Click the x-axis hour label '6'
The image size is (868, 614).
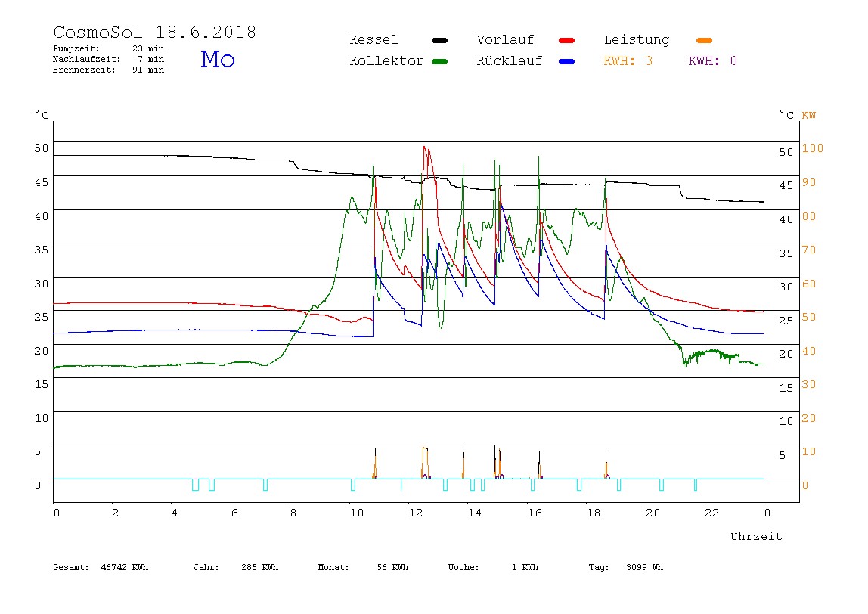click(234, 513)
